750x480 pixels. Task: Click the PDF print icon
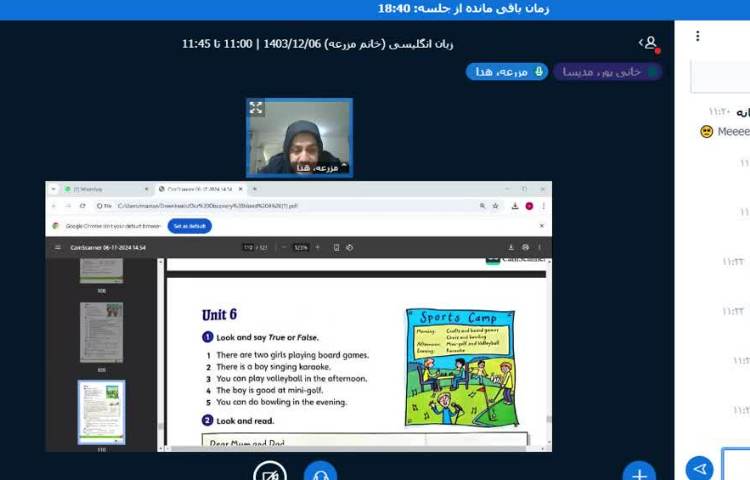[x=526, y=247]
